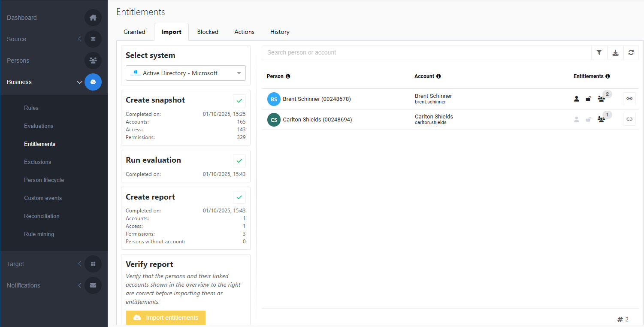This screenshot has height=327, width=644.
Task: Click link icon for Carlton Shields row
Action: [x=629, y=119]
